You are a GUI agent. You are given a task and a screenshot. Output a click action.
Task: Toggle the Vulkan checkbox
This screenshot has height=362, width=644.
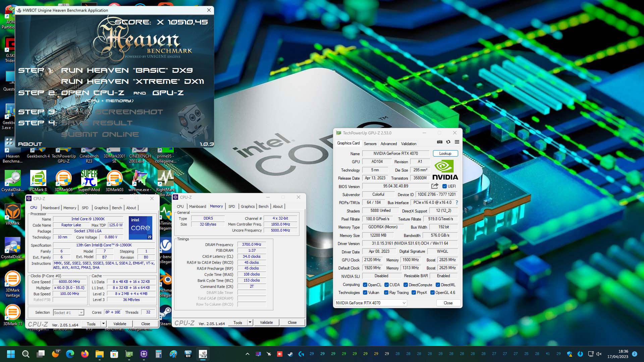[365, 293]
